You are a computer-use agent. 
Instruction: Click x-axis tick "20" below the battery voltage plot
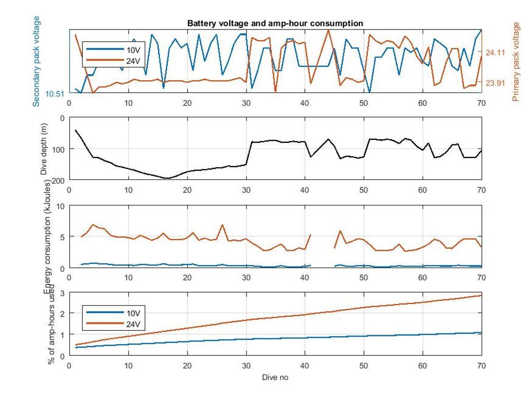click(187, 103)
